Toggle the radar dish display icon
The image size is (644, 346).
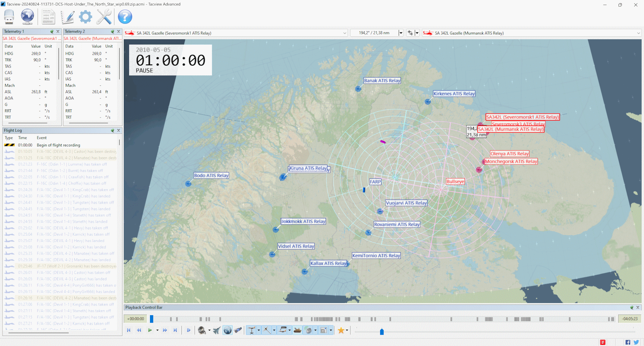(x=308, y=330)
